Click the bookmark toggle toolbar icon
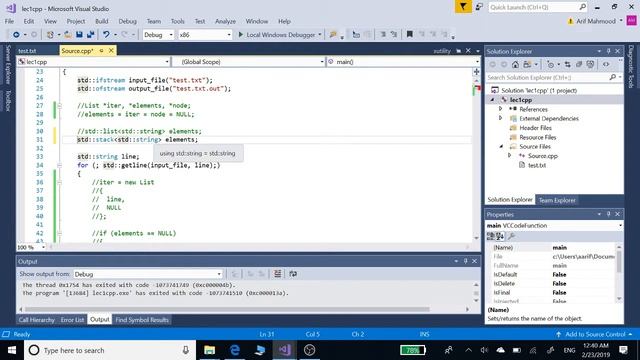The width and height of the screenshot is (640, 360). click(409, 35)
